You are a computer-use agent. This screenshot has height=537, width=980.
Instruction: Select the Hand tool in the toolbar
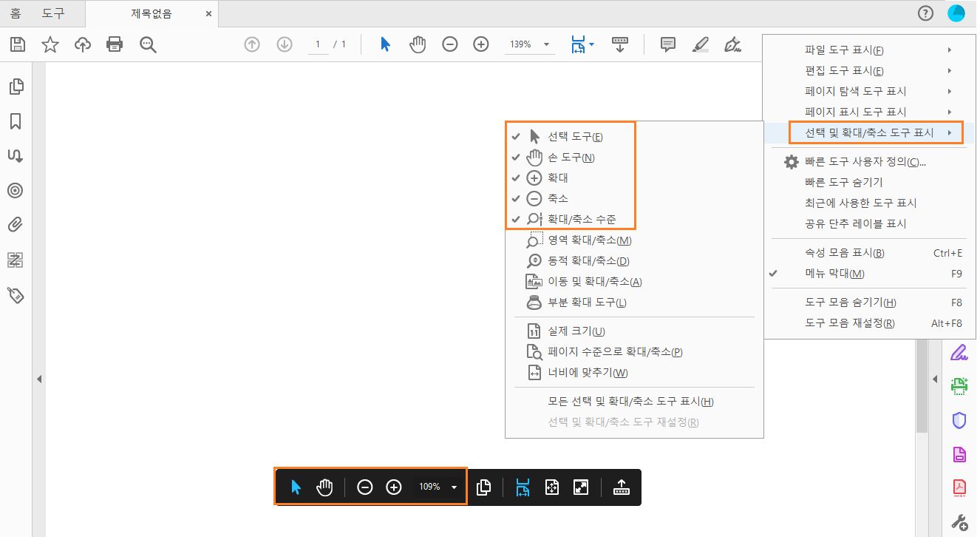tap(418, 44)
